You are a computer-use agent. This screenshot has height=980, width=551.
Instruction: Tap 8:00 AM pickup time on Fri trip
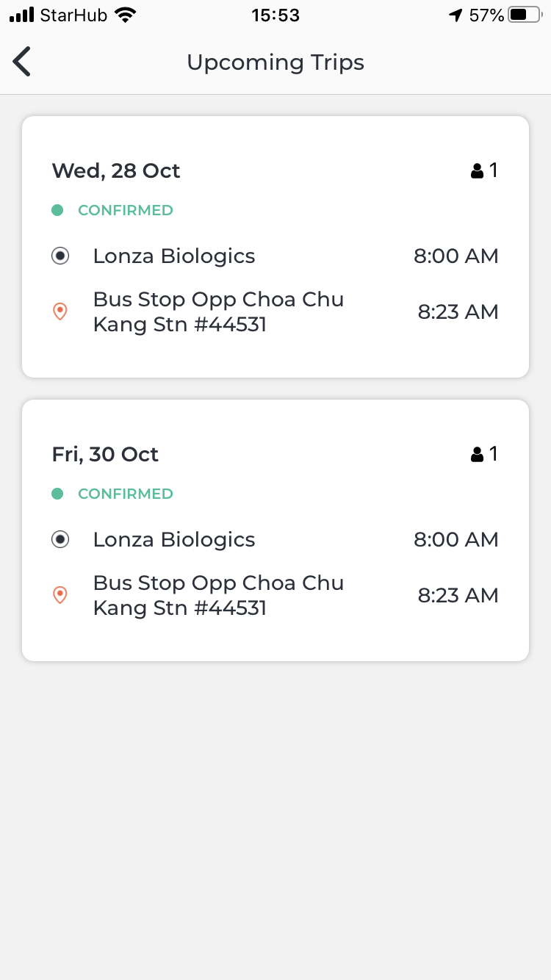456,540
